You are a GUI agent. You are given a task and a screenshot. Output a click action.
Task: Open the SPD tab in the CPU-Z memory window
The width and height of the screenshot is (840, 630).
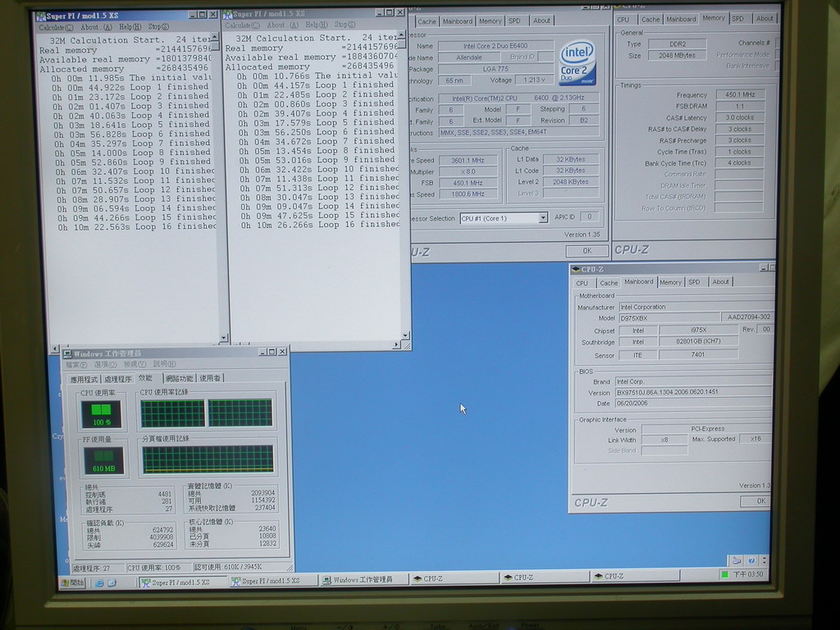(738, 19)
